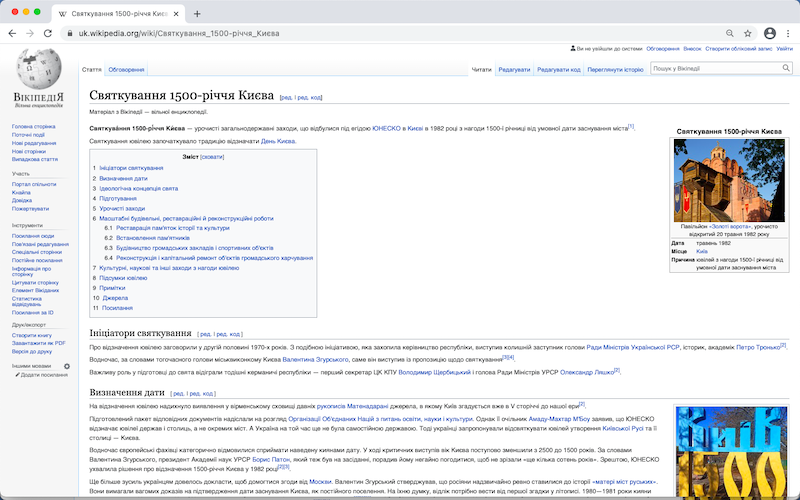
Task: Jump to contents item Встановлення пам'ятників
Action: (153, 238)
